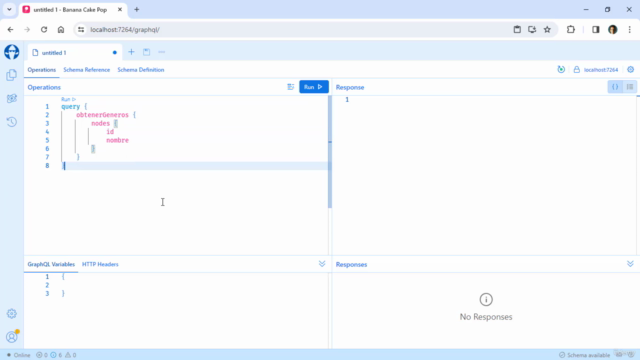Switch response to table view

pos(630,87)
